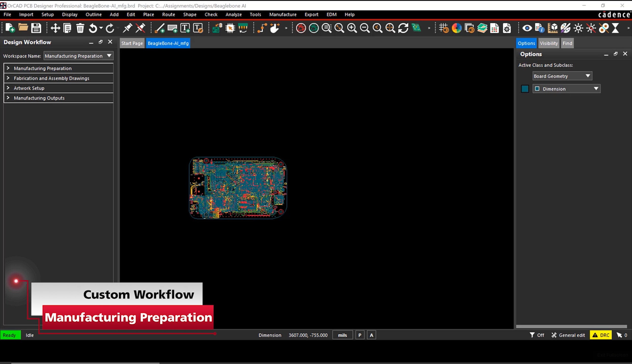
Task: Undo the last action
Action: [93, 28]
